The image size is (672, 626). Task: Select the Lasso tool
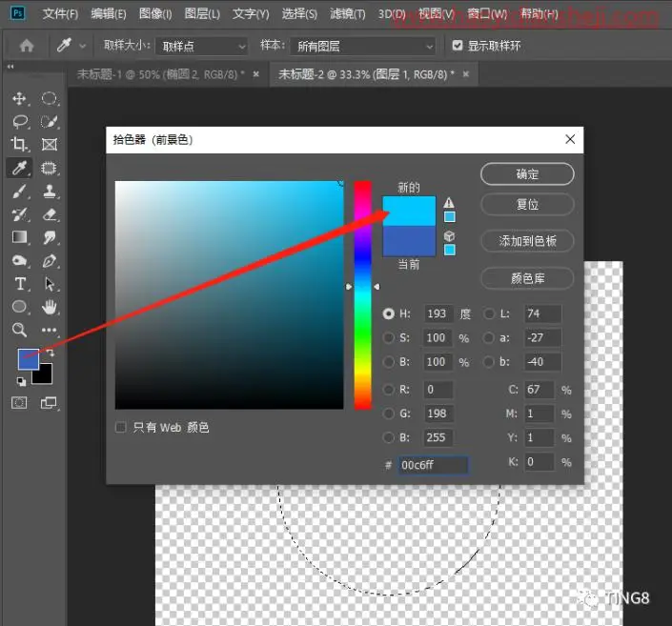[20, 122]
